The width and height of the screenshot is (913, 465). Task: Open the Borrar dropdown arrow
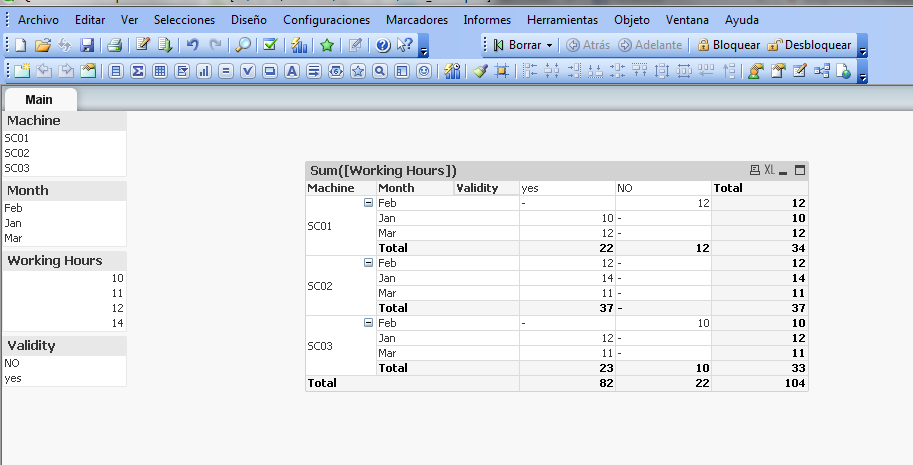(549, 45)
